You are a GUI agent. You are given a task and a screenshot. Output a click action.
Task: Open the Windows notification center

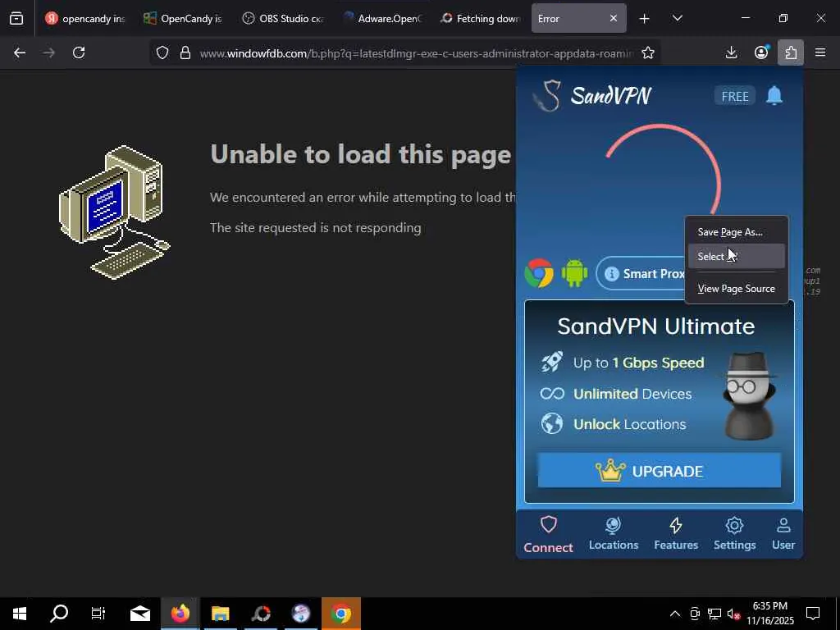tap(813, 614)
